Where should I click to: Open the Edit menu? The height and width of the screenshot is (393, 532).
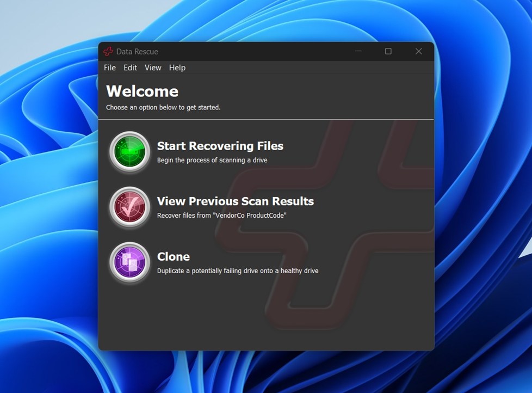click(130, 67)
